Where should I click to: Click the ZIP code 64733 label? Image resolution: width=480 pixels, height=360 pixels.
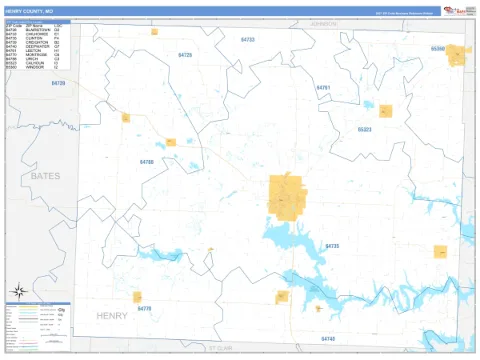[x=248, y=40]
